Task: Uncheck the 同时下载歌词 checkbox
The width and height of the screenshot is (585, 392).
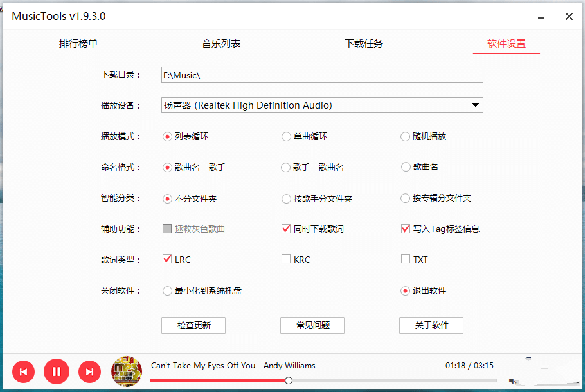Action: click(286, 229)
